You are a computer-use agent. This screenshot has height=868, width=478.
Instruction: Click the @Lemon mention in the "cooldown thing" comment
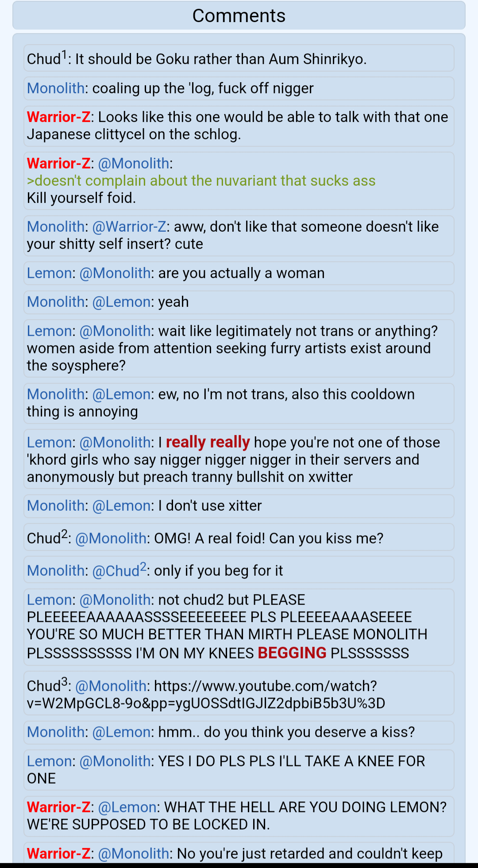[122, 394]
